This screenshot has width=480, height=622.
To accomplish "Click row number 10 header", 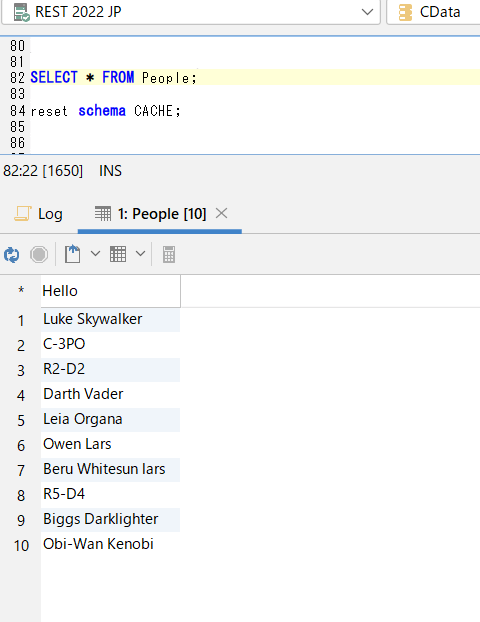I will pyautogui.click(x=21, y=545).
